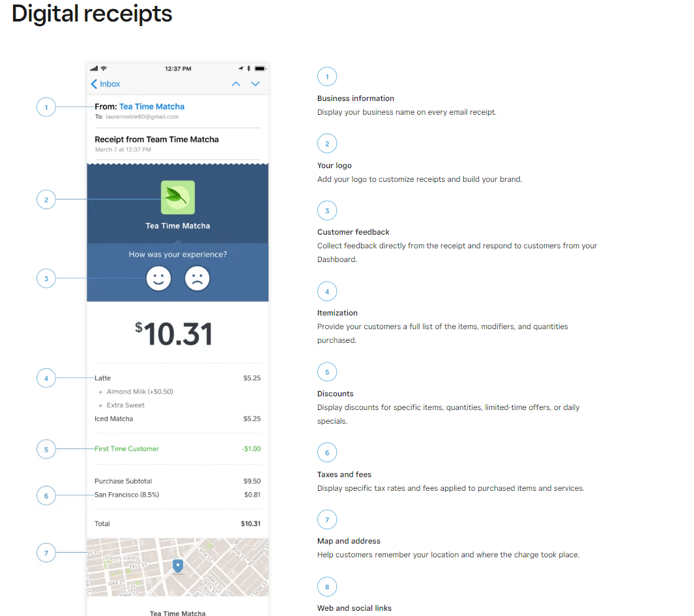Click San Francisco (8.5%) tax row
This screenshot has width=694, height=616.
click(177, 495)
